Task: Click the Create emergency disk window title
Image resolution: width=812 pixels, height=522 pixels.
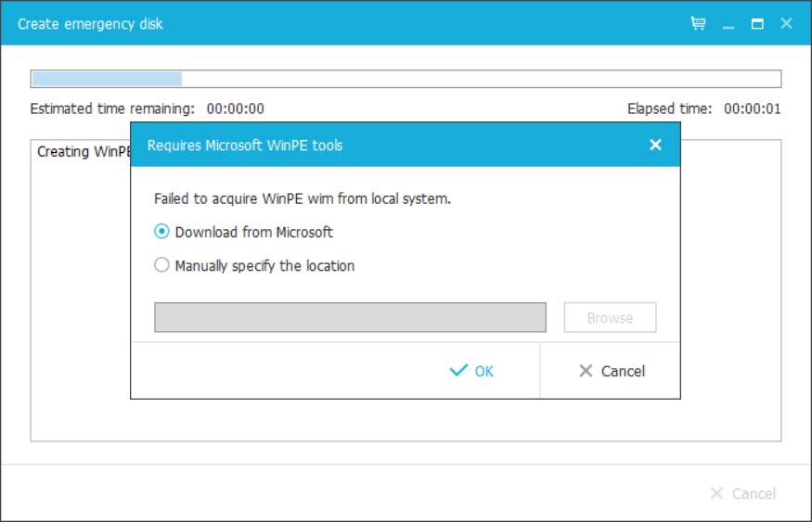Action: [x=90, y=23]
